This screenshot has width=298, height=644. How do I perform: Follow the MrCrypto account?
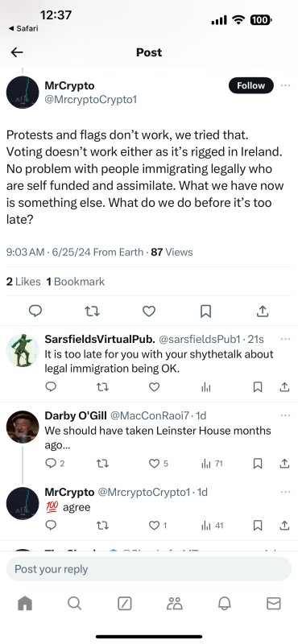coord(250,85)
